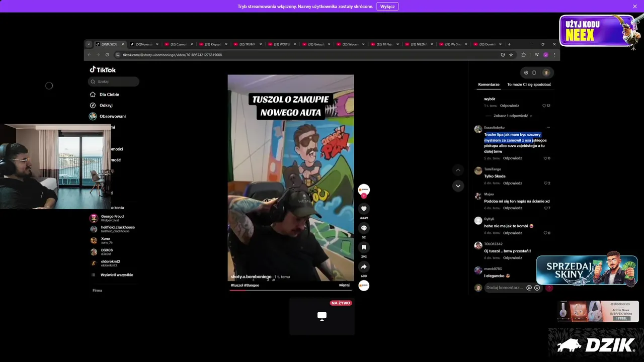Click the TikTok logo
The height and width of the screenshot is (362, 644).
[x=103, y=70]
